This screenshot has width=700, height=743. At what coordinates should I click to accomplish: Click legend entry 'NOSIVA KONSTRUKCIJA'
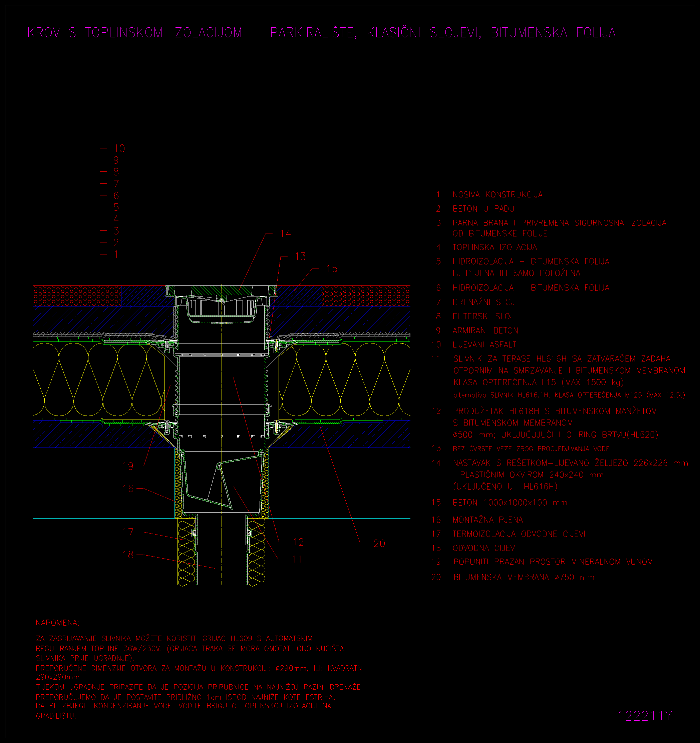click(x=497, y=195)
